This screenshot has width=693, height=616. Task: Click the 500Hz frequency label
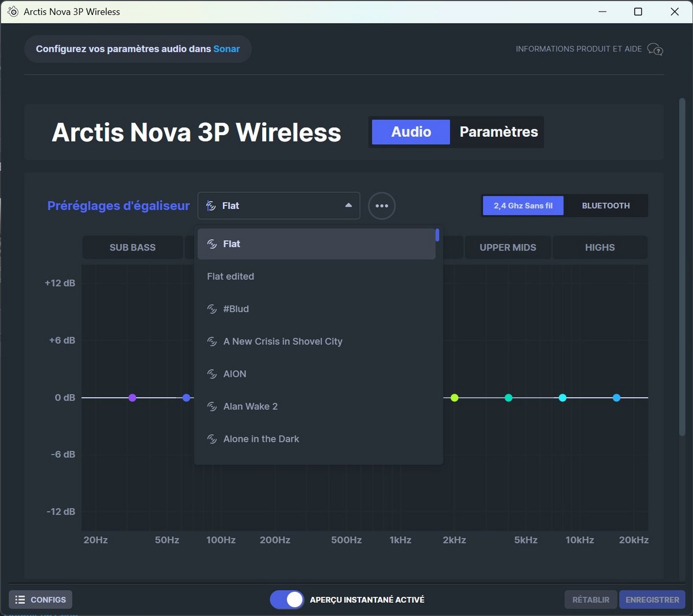point(346,540)
